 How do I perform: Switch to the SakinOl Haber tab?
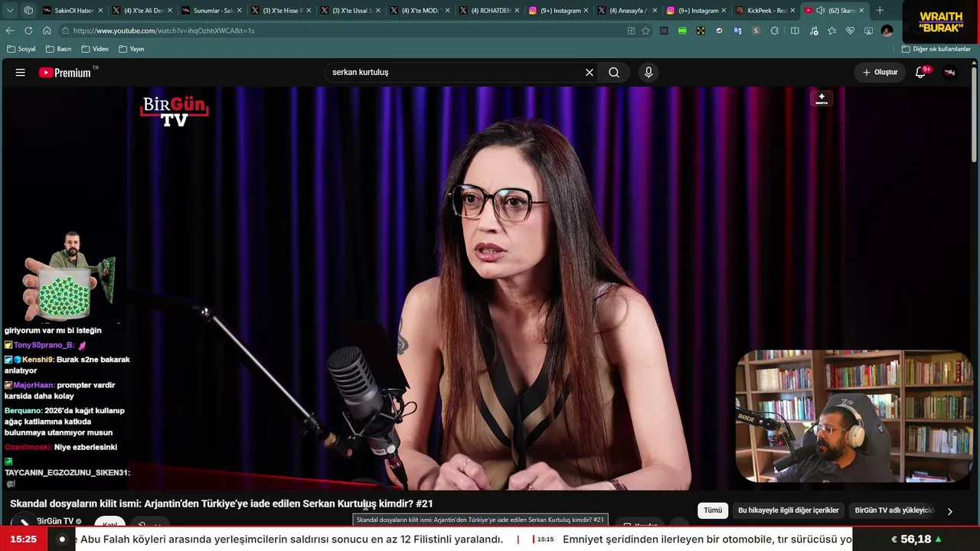pos(73,11)
